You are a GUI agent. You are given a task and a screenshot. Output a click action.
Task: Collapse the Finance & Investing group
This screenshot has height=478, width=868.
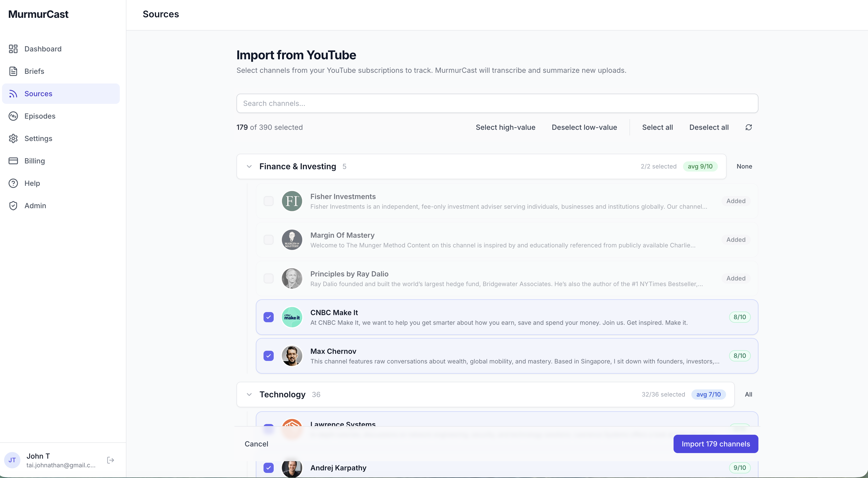click(249, 166)
